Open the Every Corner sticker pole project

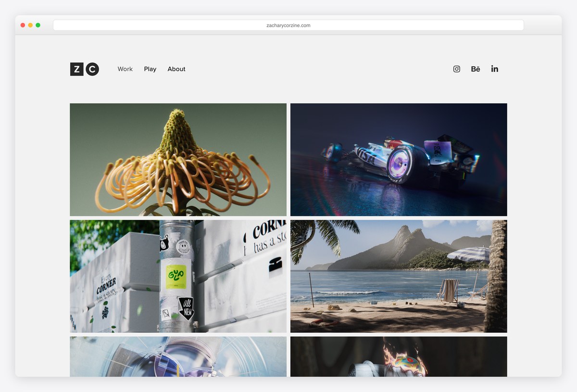[178, 276]
